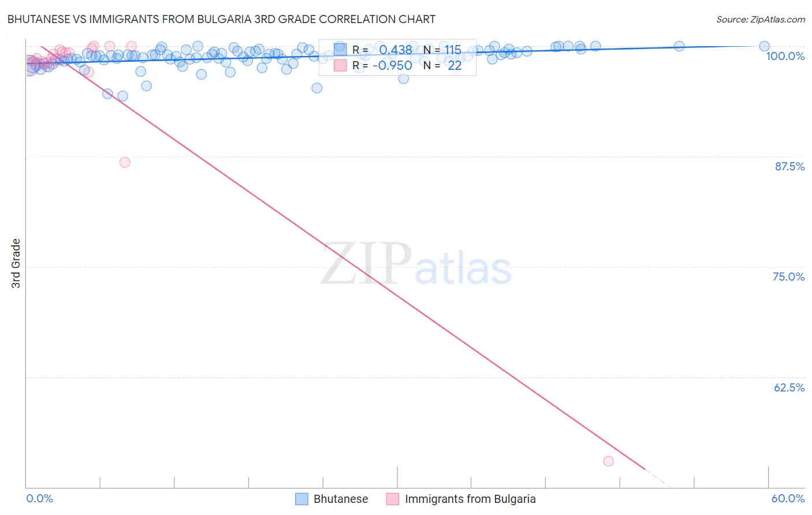Click the ZIPatlas watermark logo
Image resolution: width=812 pixels, height=515 pixels.
coord(416,264)
